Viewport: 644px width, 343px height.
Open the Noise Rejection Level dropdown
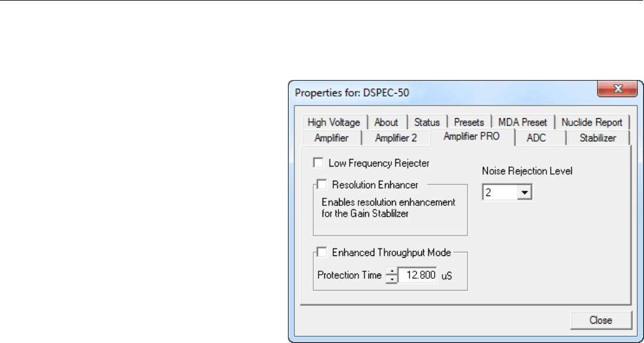525,192
